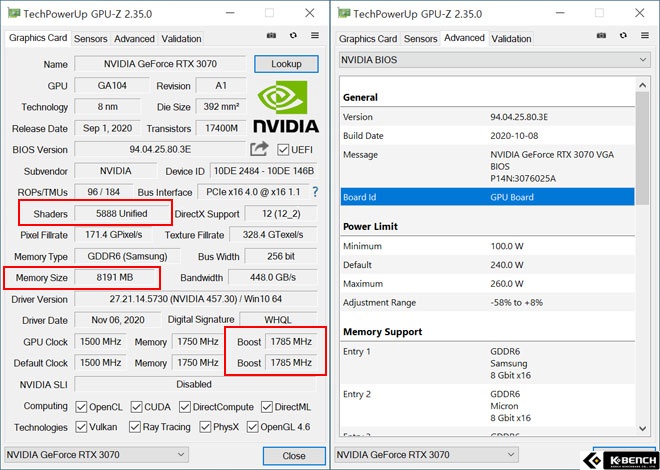Select the Version row in General section
Screen dimensions: 660x470
pyautogui.click(x=487, y=117)
